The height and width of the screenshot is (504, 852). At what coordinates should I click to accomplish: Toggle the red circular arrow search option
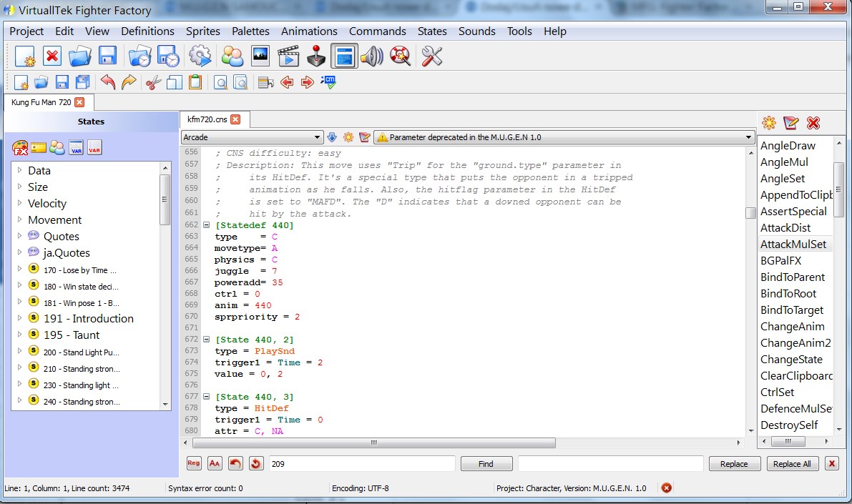(256, 463)
